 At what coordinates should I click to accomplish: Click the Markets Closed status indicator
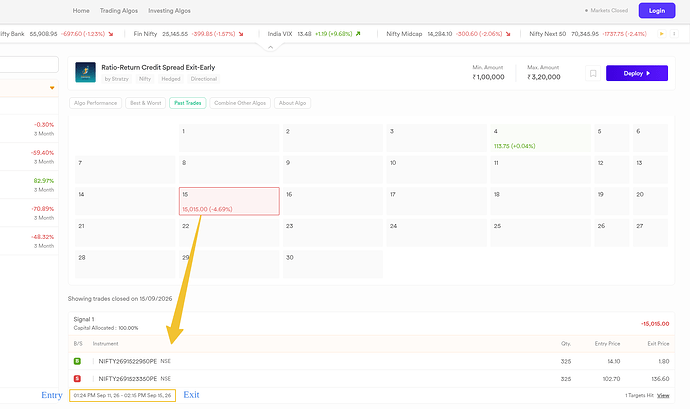pos(606,11)
